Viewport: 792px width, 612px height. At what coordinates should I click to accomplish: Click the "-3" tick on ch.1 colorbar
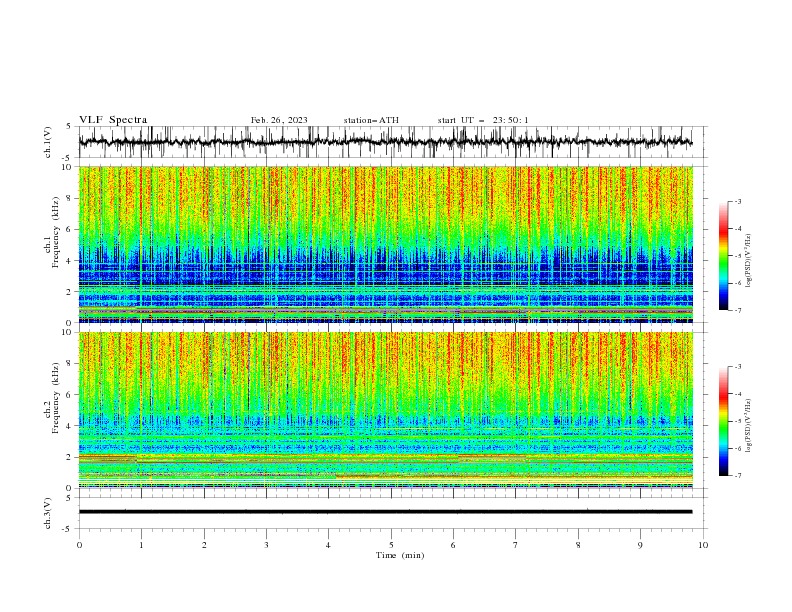point(738,201)
